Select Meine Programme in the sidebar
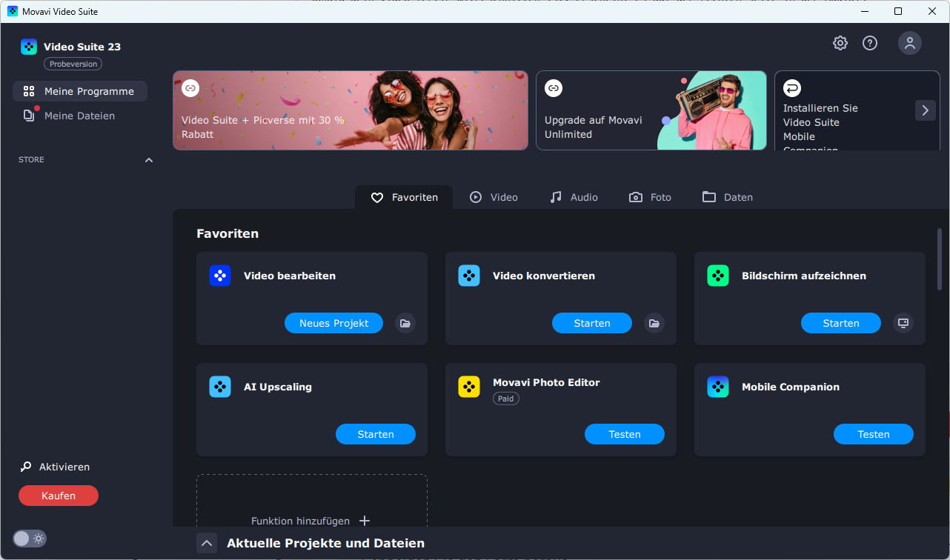 (80, 91)
